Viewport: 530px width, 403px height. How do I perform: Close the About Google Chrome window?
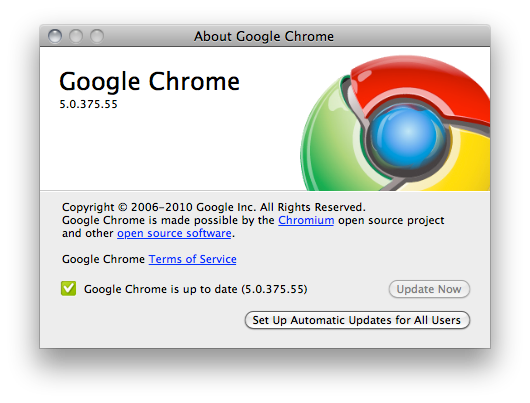55,36
